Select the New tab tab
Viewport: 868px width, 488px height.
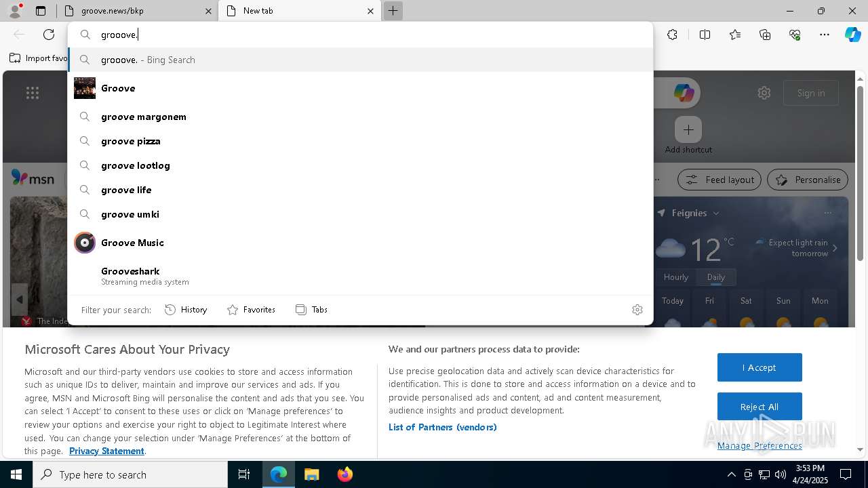298,11
